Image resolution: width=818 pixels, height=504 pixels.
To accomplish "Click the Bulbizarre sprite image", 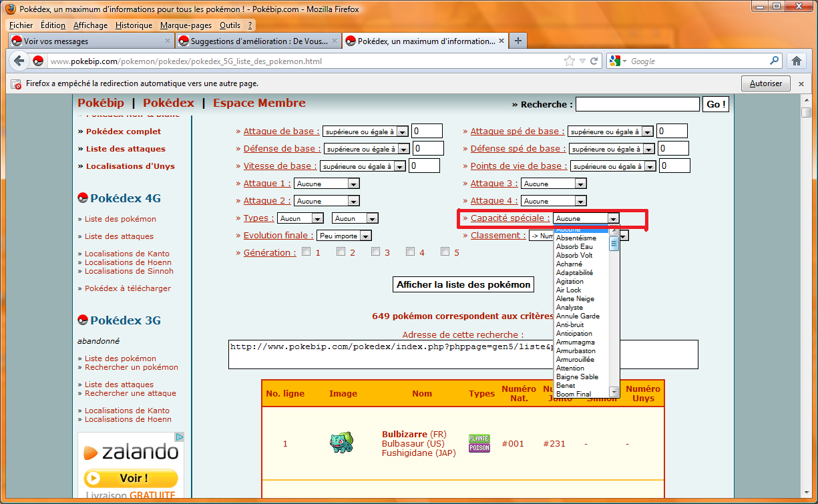I will [x=341, y=443].
